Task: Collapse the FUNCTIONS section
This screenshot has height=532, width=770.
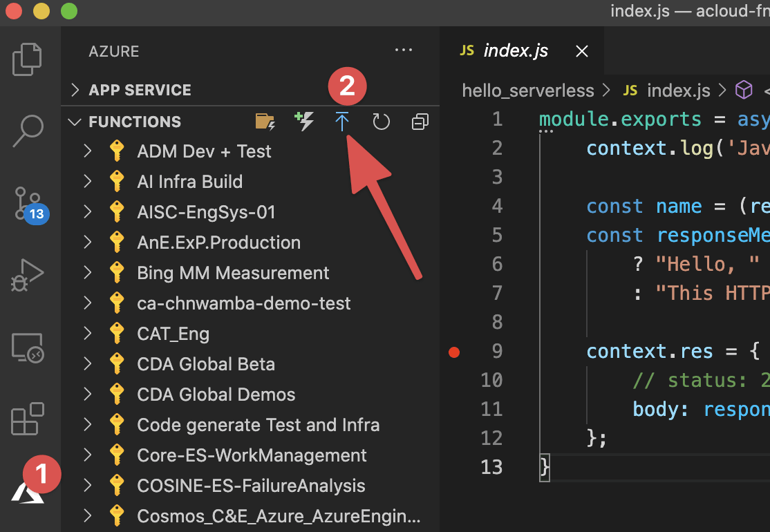Action: 75,122
